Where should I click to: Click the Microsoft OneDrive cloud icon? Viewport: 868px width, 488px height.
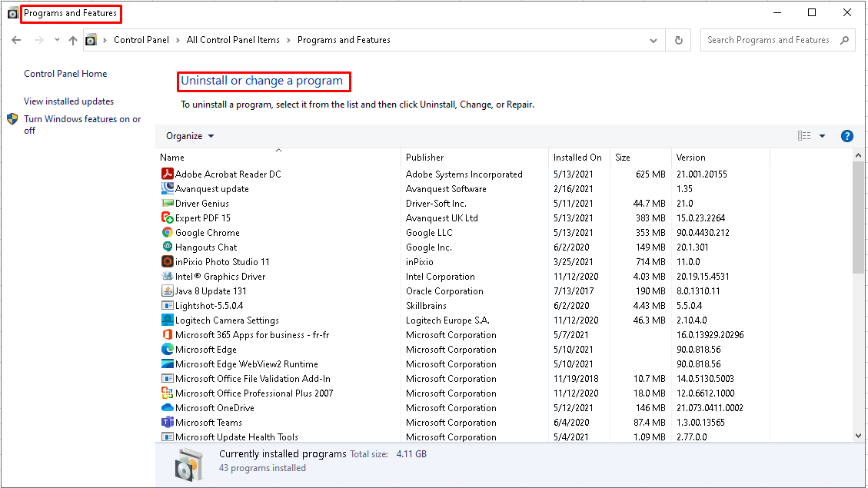[x=167, y=408]
